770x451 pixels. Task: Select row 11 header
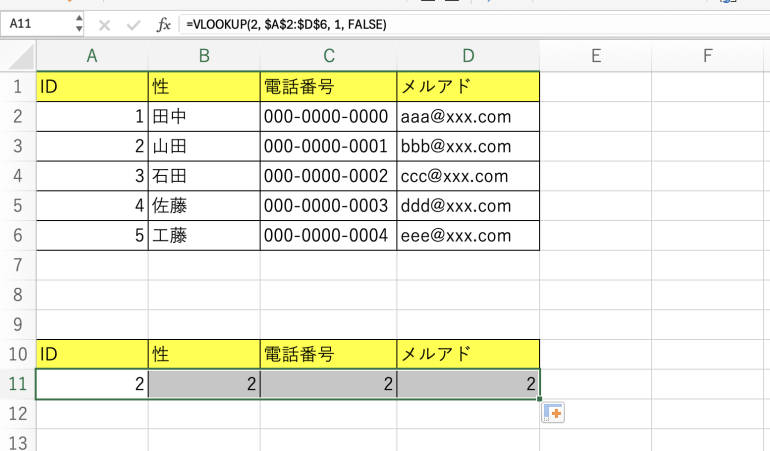click(x=18, y=384)
